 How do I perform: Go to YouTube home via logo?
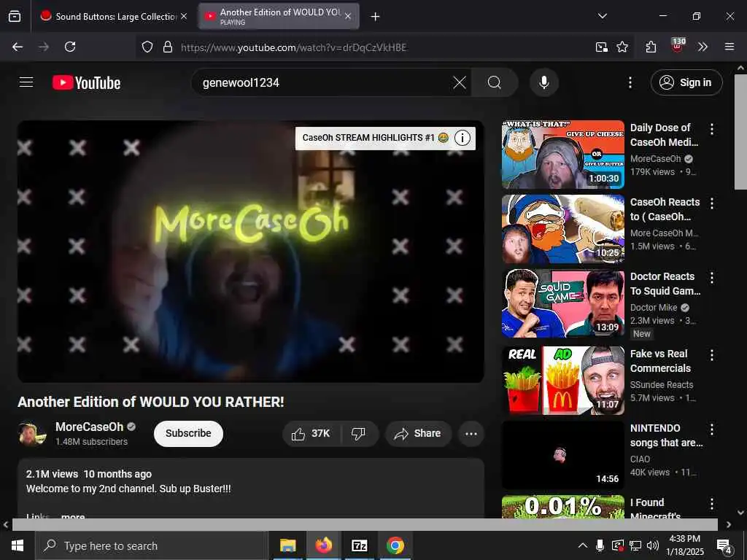[86, 83]
